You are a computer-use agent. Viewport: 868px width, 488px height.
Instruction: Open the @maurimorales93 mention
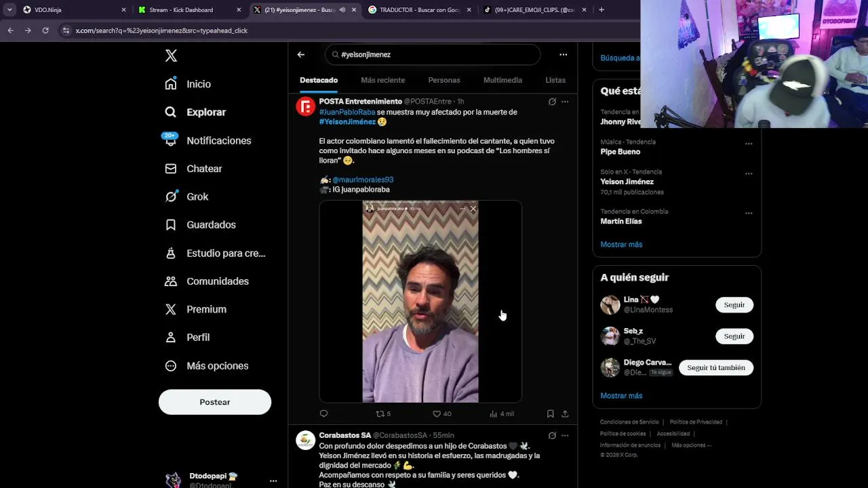coord(363,180)
